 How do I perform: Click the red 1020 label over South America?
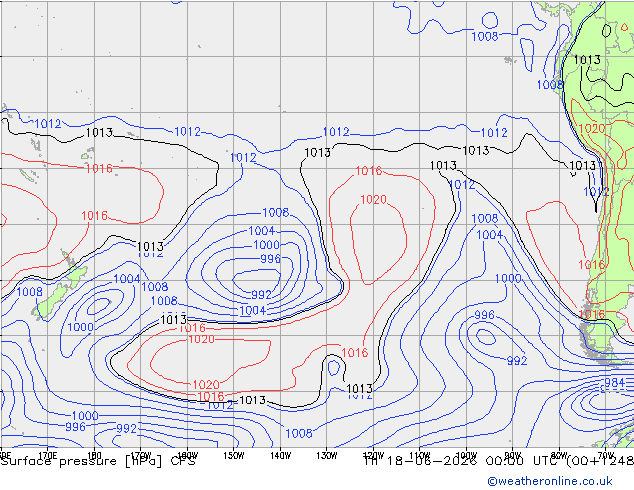(x=592, y=129)
